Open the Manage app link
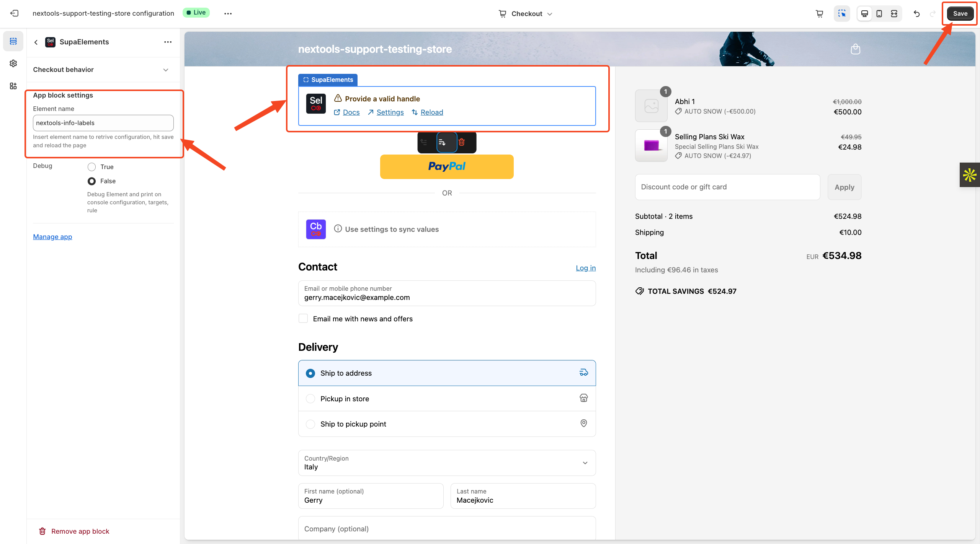This screenshot has height=544, width=980. click(x=52, y=237)
